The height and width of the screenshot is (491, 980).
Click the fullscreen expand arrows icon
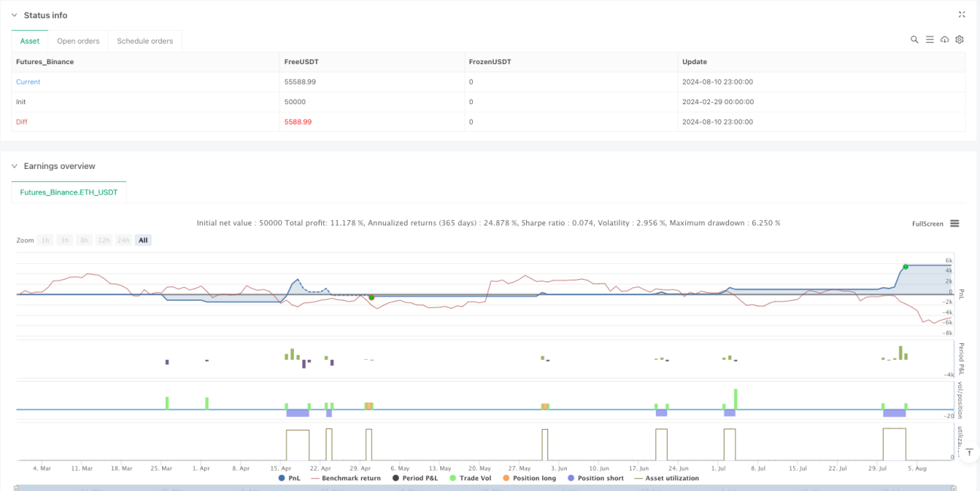[x=961, y=14]
